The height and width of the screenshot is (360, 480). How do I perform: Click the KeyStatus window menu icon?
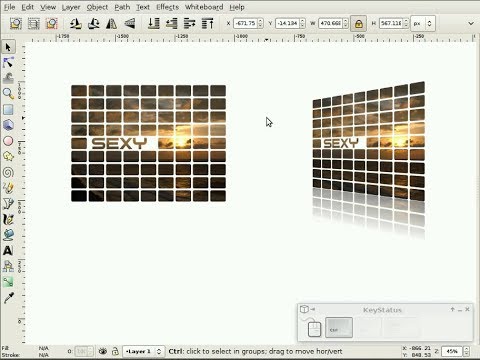click(x=304, y=309)
